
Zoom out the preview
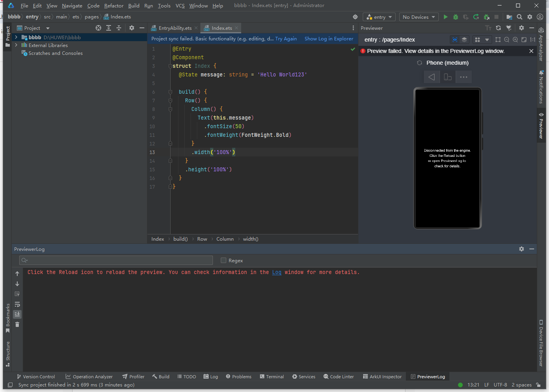(507, 40)
